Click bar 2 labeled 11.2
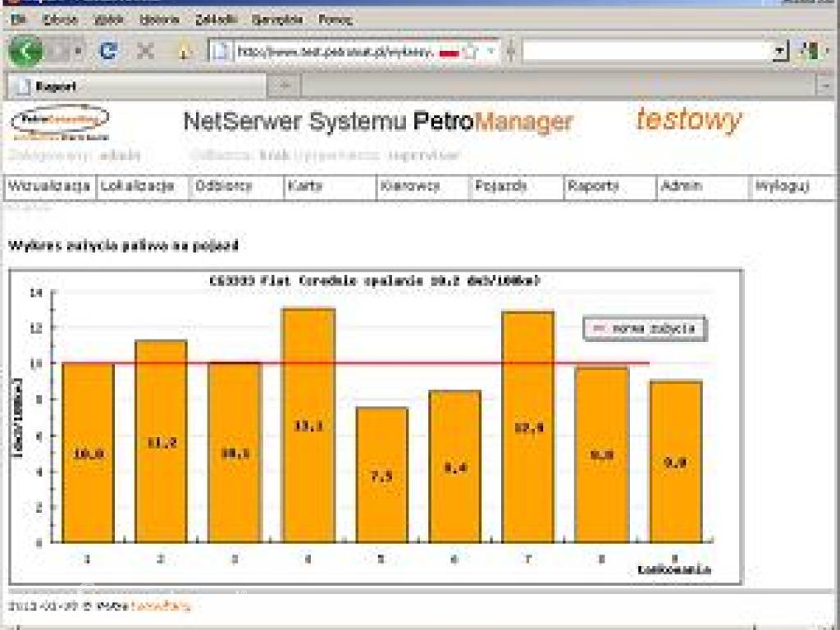 (x=162, y=441)
